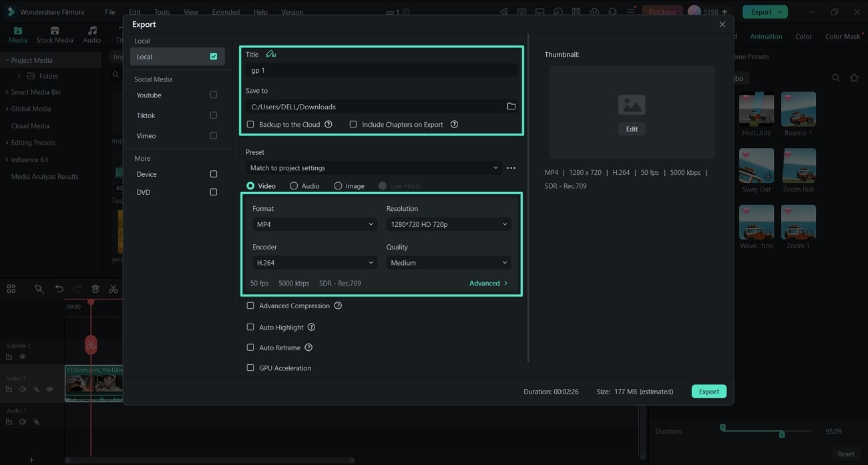Open the Resolution dropdown
868x465 pixels.
tap(449, 224)
